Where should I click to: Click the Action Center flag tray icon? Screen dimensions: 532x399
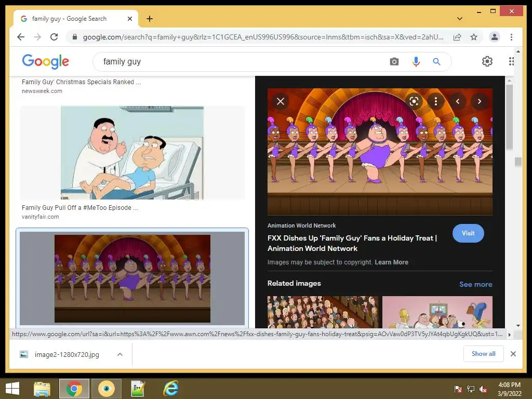coord(458,389)
